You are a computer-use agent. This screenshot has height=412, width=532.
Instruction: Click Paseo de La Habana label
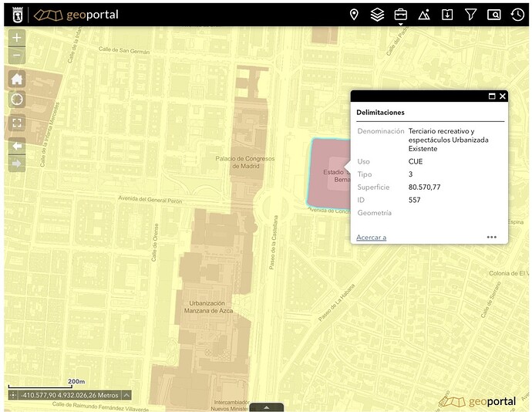[x=336, y=302]
